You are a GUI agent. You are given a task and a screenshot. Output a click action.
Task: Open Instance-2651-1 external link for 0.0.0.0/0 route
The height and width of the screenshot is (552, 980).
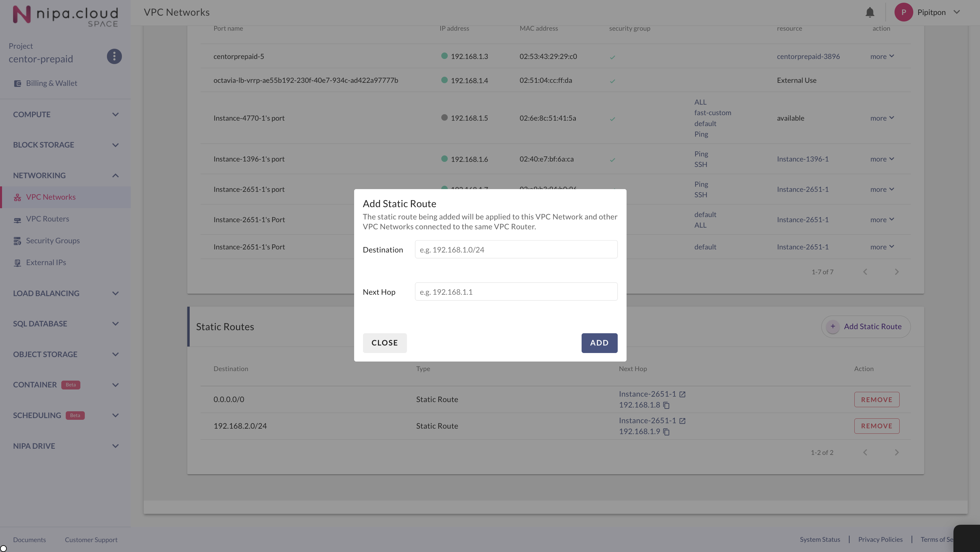[x=682, y=394]
